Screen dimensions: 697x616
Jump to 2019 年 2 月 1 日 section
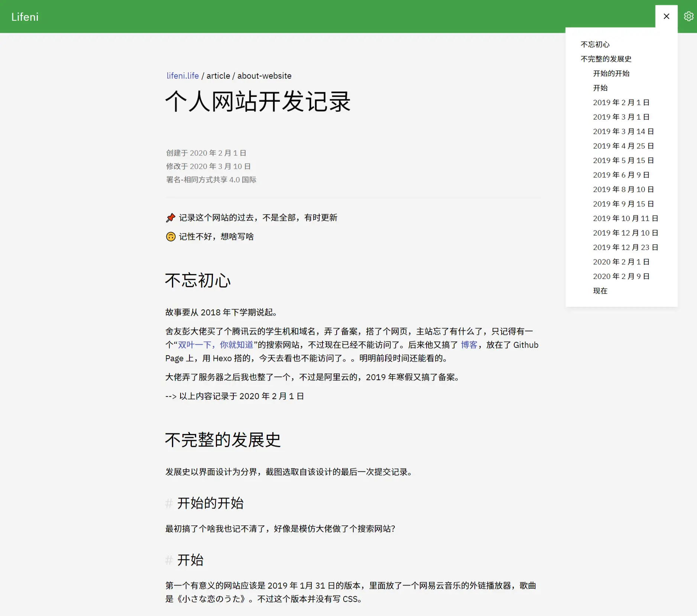coord(621,102)
